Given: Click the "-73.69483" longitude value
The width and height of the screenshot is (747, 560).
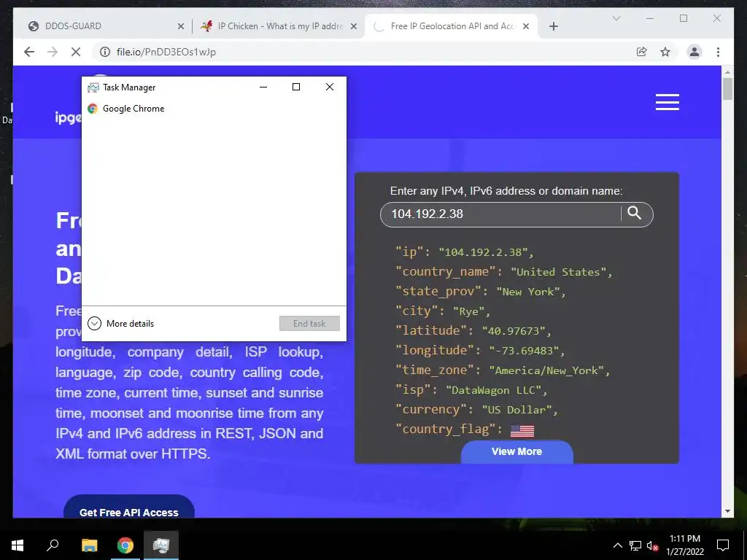Looking at the screenshot, I should tap(524, 351).
